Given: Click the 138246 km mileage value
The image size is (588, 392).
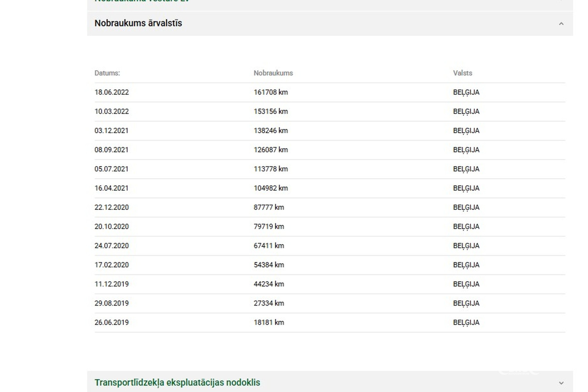Looking at the screenshot, I should (270, 131).
